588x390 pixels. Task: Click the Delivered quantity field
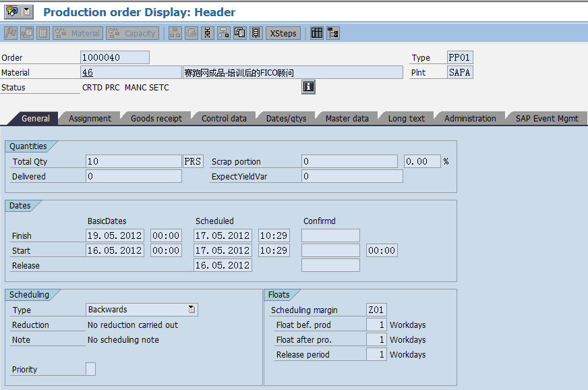pos(134,176)
